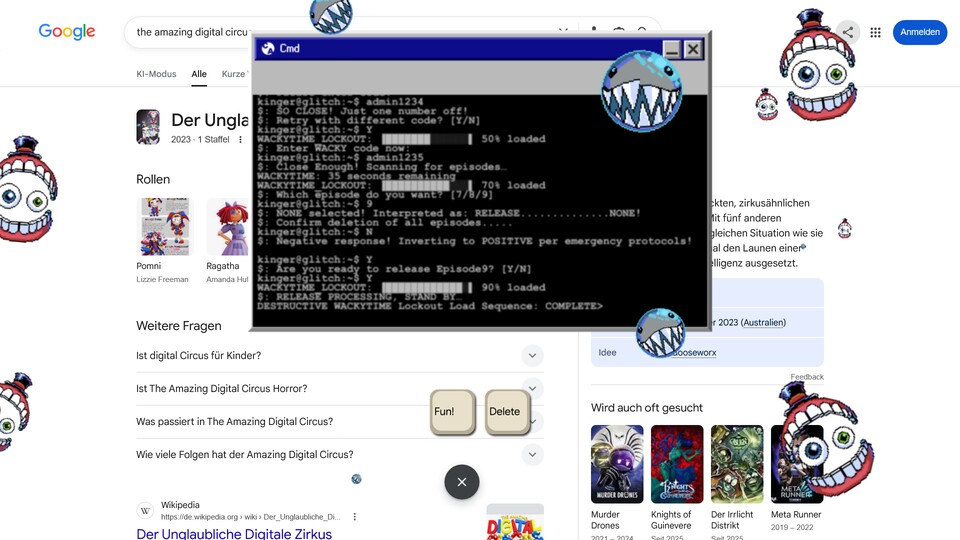Open the Australien link
Image resolution: width=960 pixels, height=540 pixels.
tap(763, 323)
